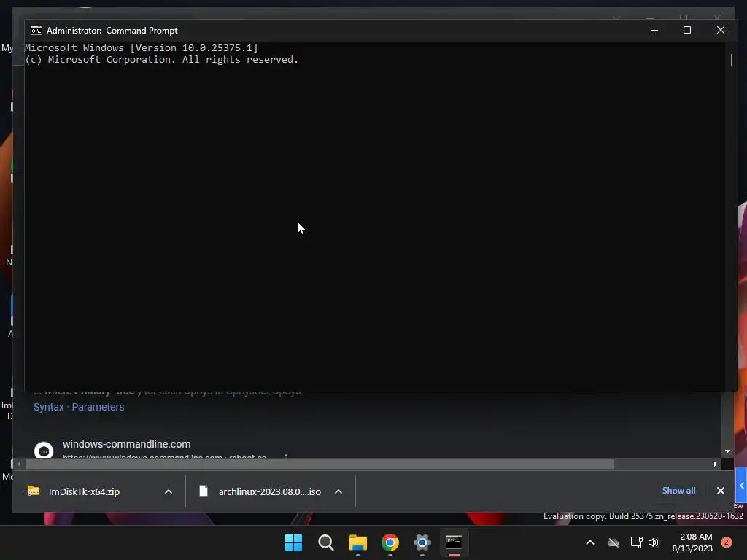
Task: Open the volume speaker tray icon
Action: tap(654, 542)
